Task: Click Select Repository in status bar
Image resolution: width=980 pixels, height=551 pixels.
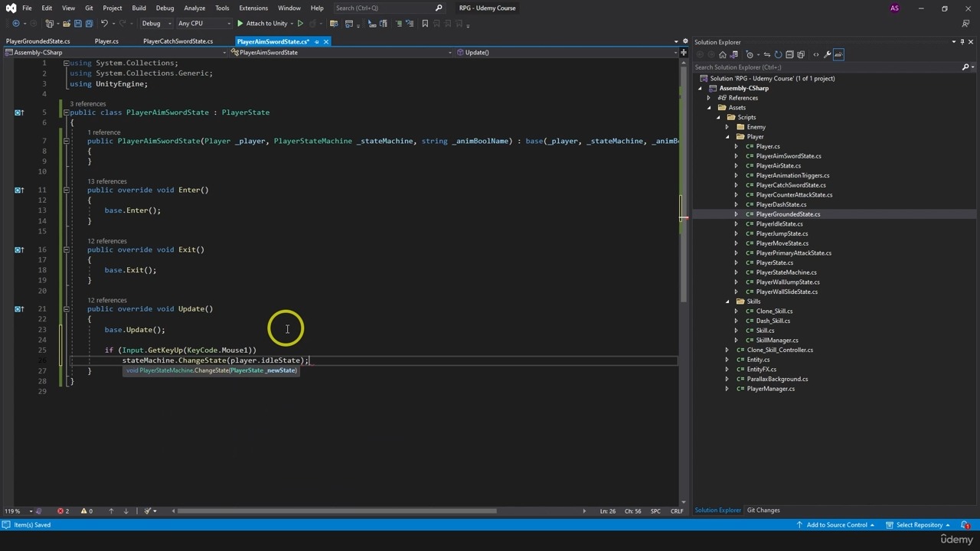Action: click(x=919, y=525)
